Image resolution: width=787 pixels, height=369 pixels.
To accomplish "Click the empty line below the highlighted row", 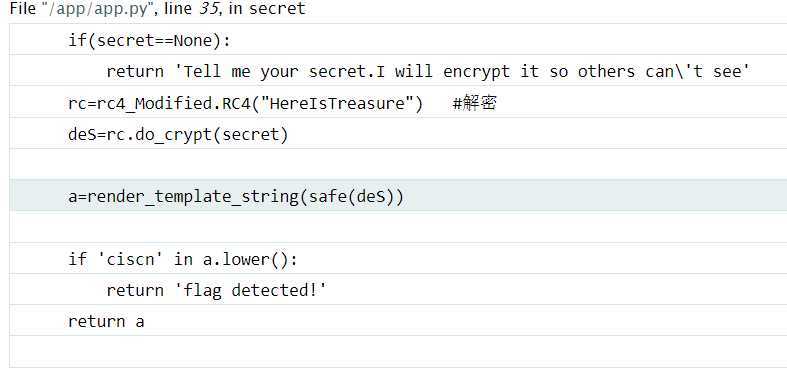I will click(x=398, y=227).
